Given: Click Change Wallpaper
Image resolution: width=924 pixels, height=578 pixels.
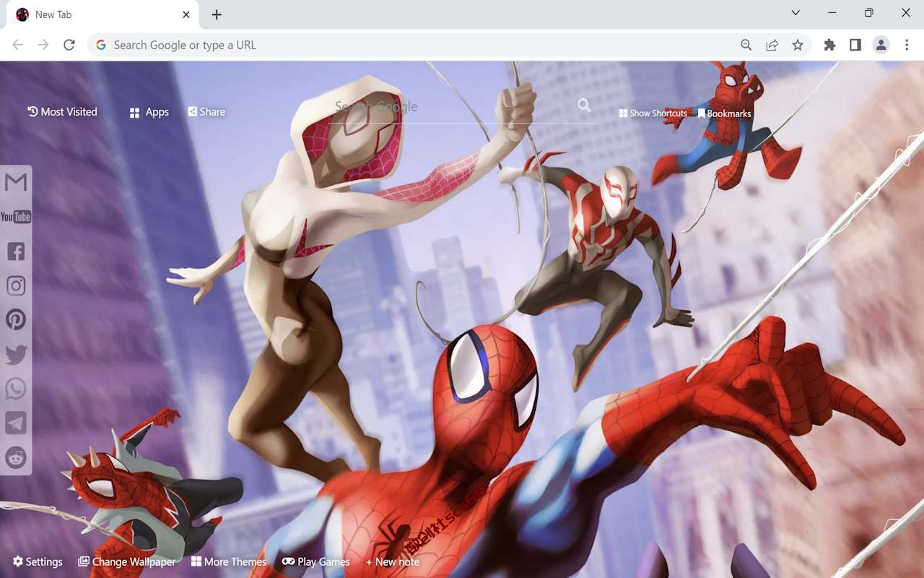Looking at the screenshot, I should [127, 561].
